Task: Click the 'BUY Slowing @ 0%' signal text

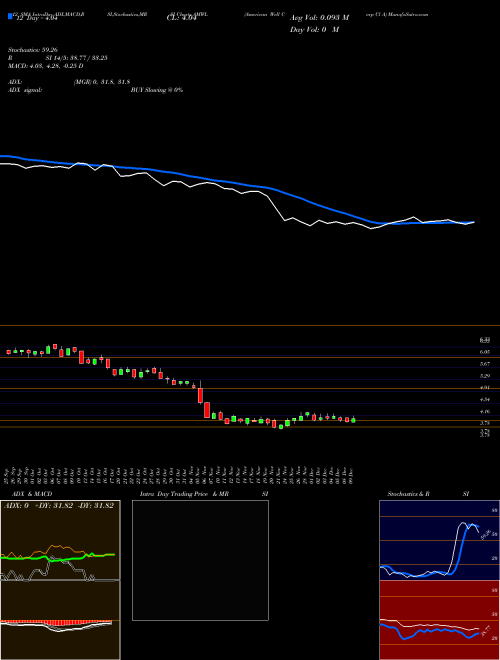Action: click(x=157, y=90)
